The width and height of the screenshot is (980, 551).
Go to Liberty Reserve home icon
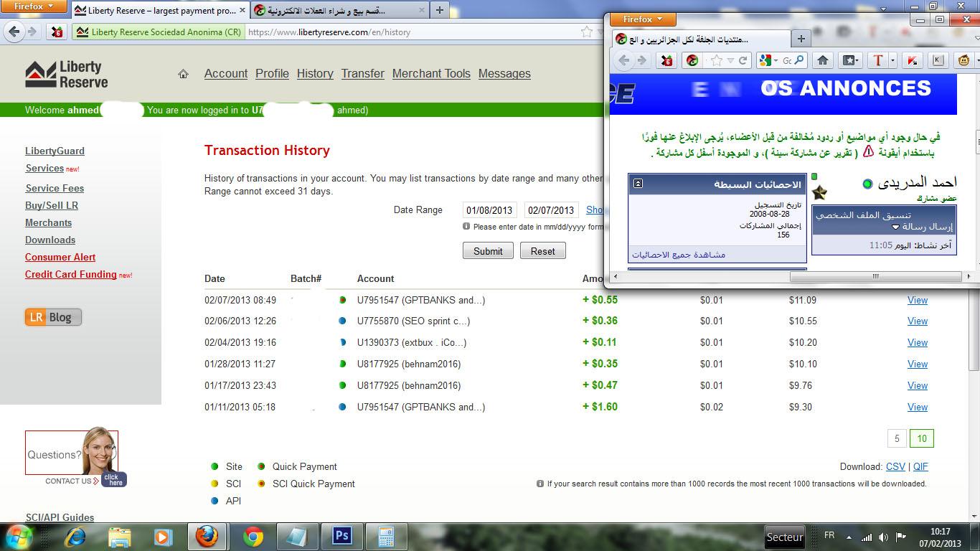(183, 73)
